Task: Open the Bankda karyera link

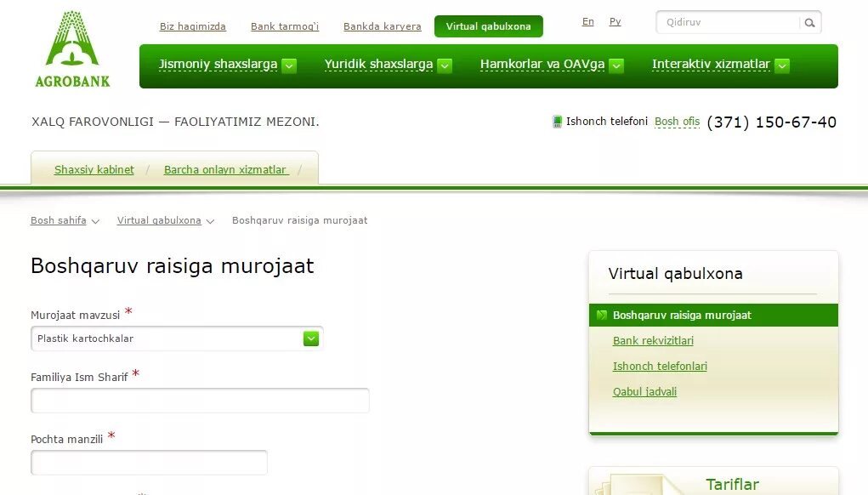Action: click(382, 26)
